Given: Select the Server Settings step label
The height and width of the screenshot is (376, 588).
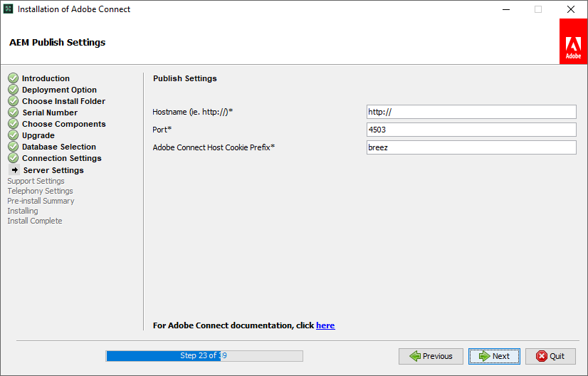Looking at the screenshot, I should 53,170.
